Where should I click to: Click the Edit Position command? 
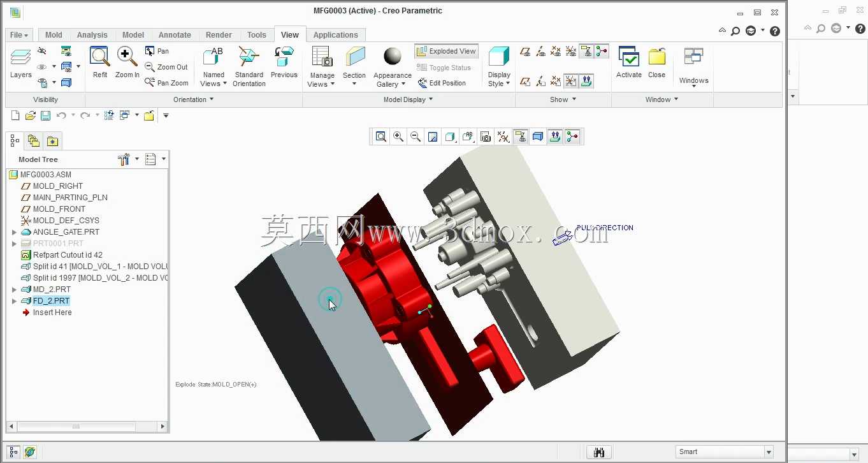coord(442,83)
